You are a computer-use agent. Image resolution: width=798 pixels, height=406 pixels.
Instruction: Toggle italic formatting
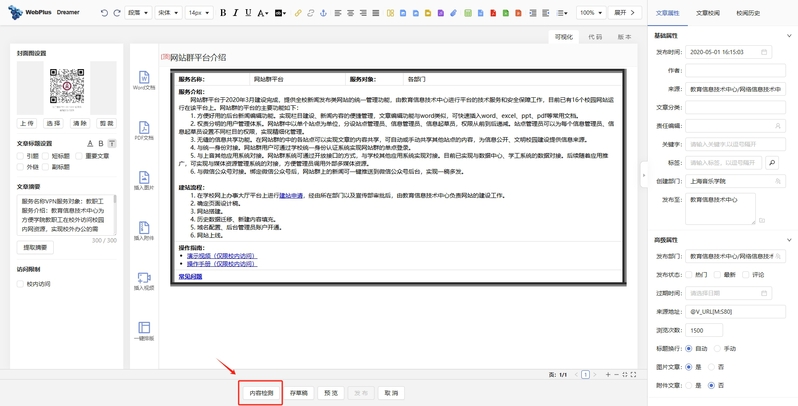[235, 13]
